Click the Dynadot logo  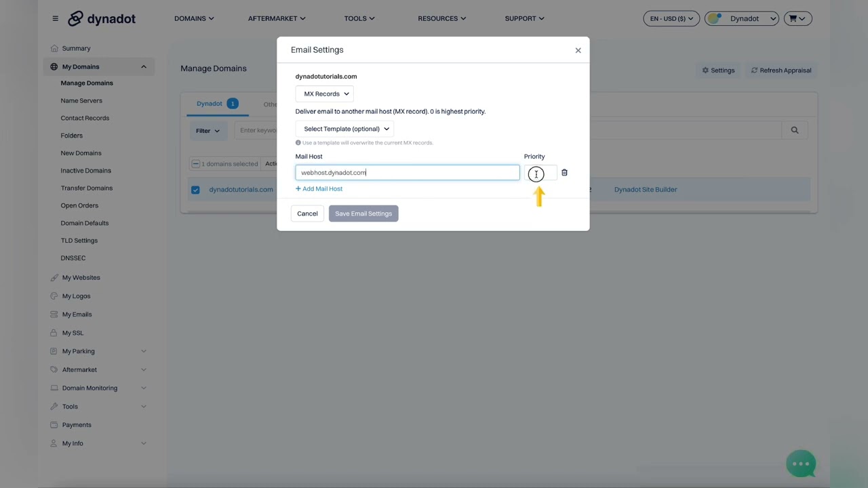[102, 18]
